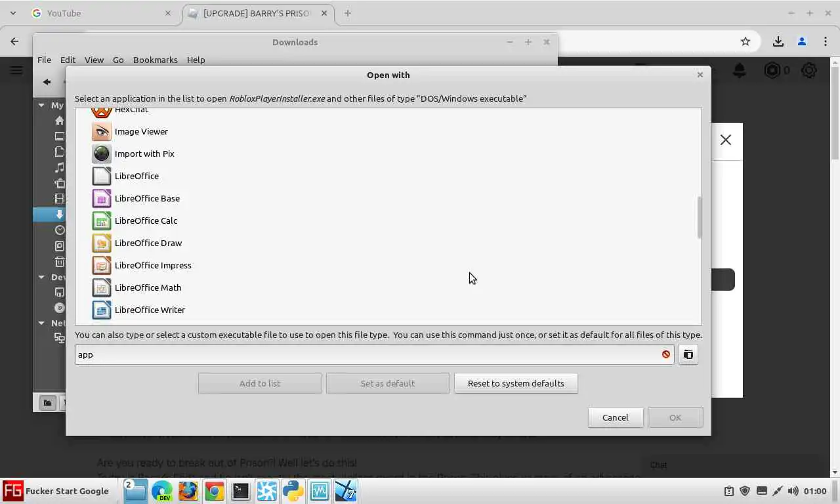This screenshot has height=504, width=840.
Task: Collapse the Devices sidebar section
Action: [x=41, y=277]
